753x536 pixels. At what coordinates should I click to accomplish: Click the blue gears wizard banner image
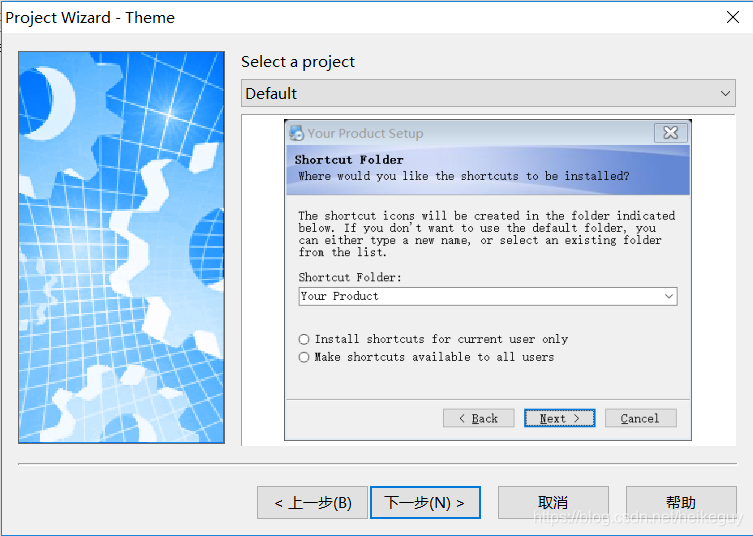click(121, 247)
